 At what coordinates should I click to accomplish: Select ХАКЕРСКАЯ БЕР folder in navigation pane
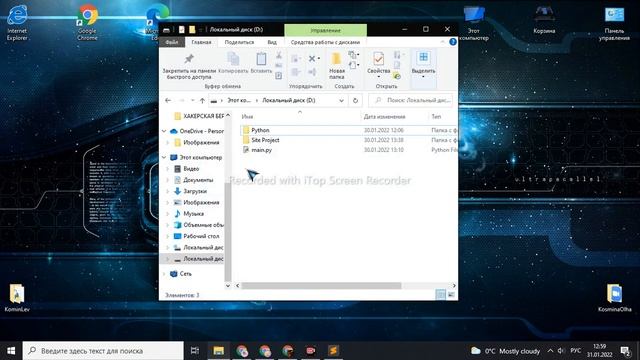199,116
